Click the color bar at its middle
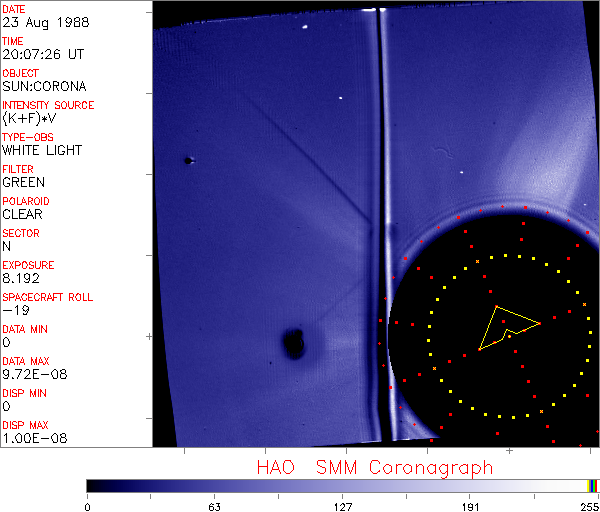The height and width of the screenshot is (512, 600). pos(342,485)
